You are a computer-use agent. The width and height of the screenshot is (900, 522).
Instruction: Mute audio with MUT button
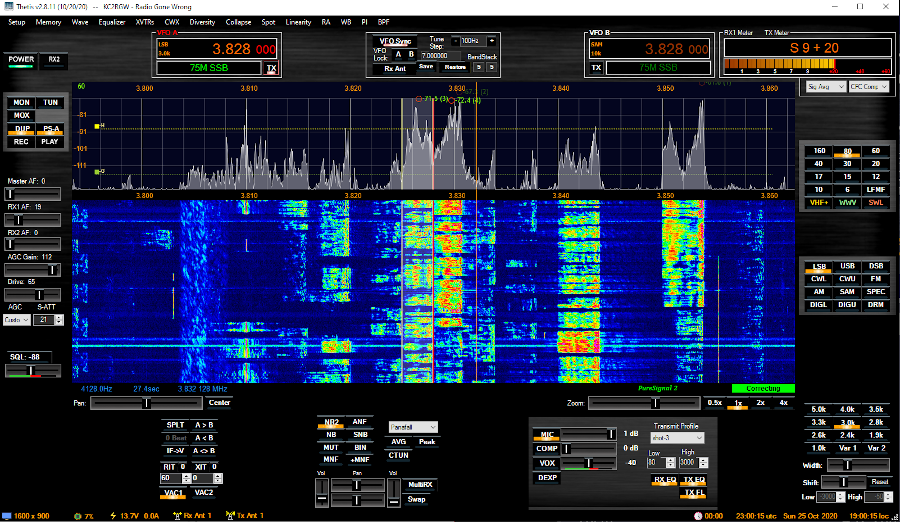tap(331, 447)
